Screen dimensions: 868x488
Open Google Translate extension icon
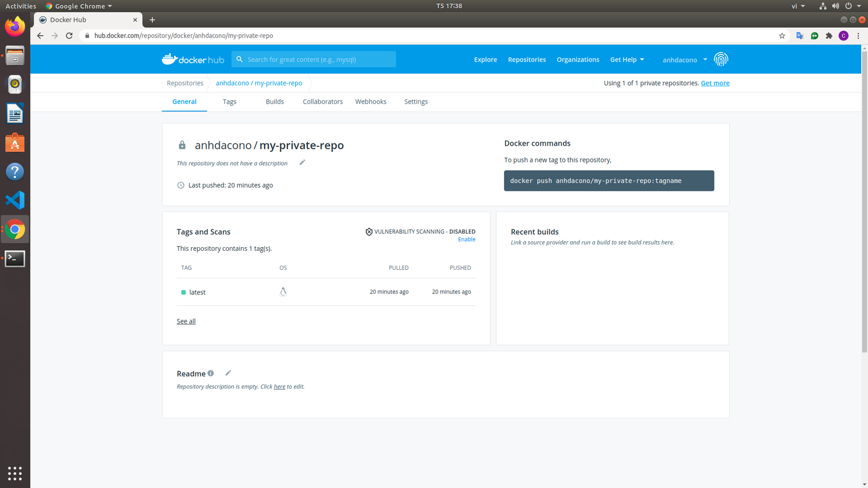coord(800,36)
